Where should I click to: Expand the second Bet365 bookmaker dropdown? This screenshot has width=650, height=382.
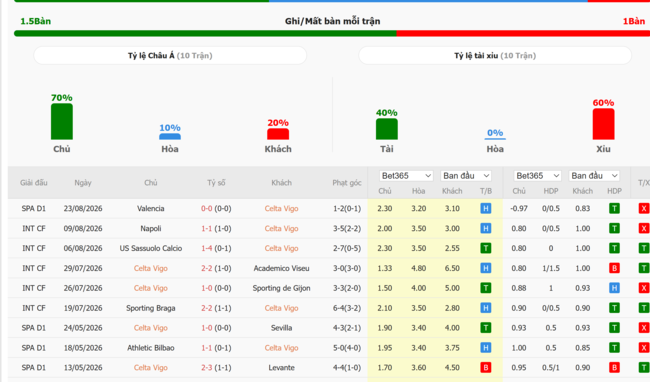537,176
